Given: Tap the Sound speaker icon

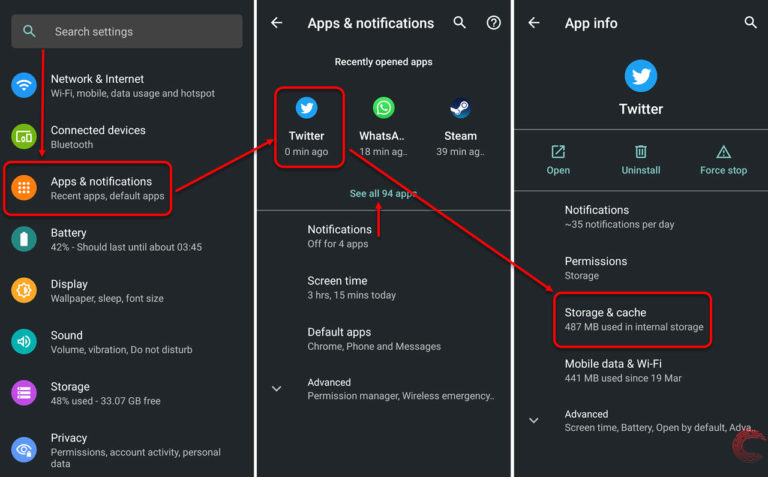Looking at the screenshot, I should pos(24,341).
